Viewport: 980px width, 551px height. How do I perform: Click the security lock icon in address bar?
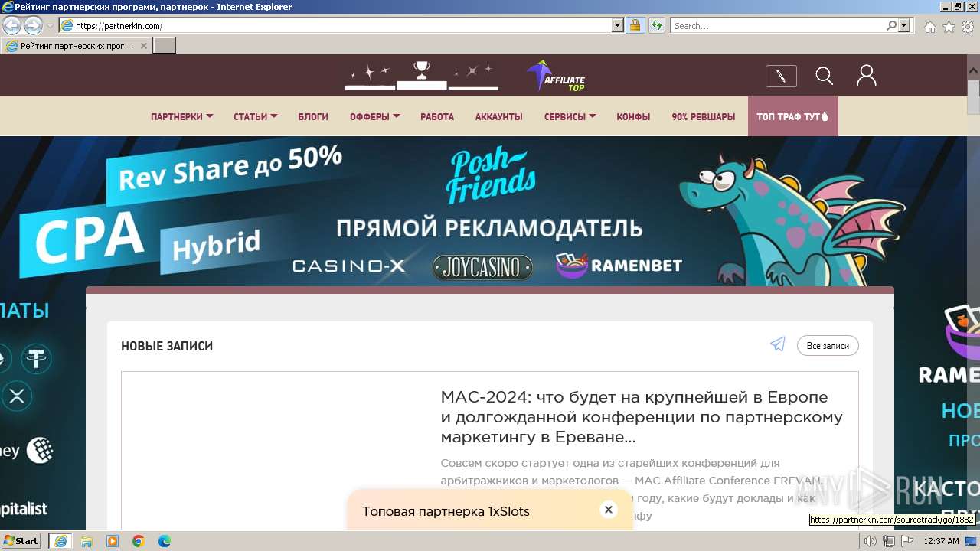[x=635, y=25]
